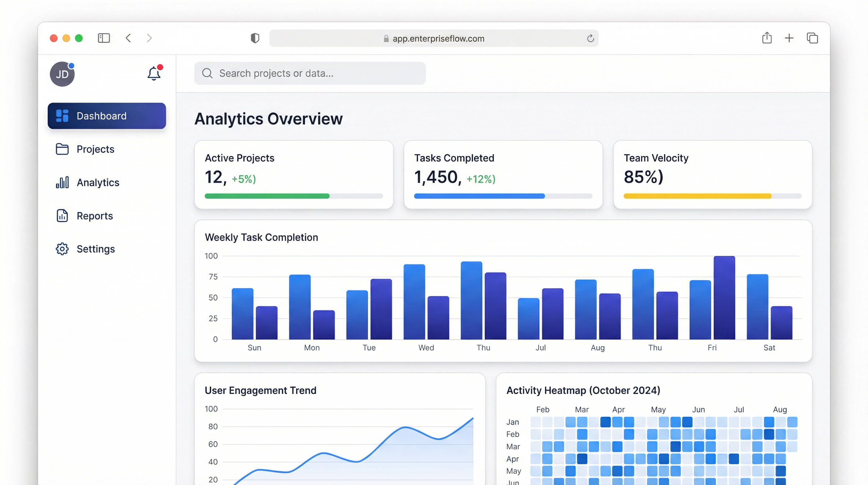Click the privacy shield in address bar
Screen dimensions: 868x485
coord(255,38)
